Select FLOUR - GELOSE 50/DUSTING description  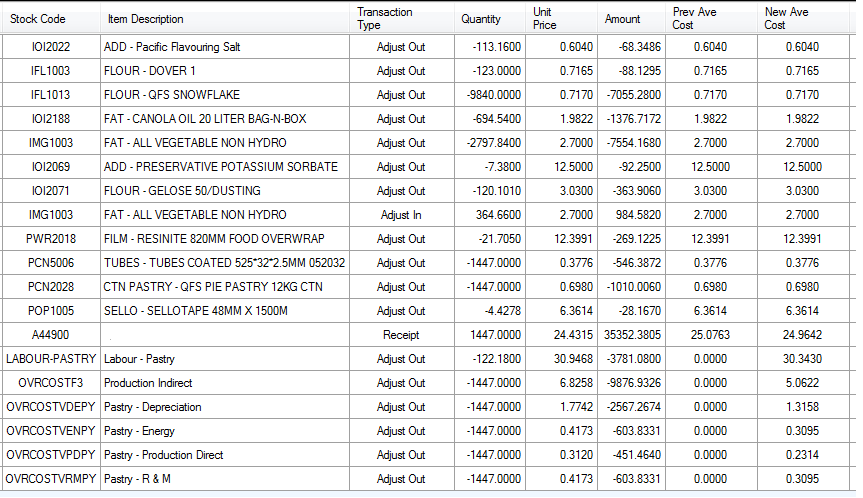tap(225, 191)
